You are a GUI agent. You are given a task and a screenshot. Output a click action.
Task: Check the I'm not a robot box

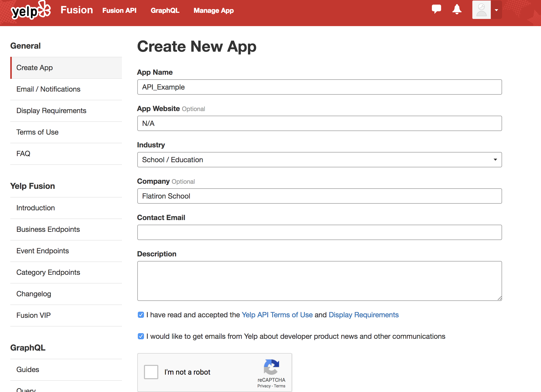151,372
